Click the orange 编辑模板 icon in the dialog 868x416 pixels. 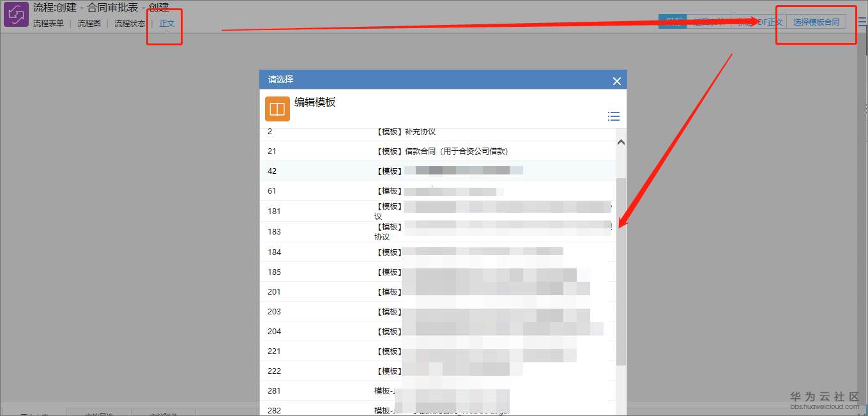277,109
